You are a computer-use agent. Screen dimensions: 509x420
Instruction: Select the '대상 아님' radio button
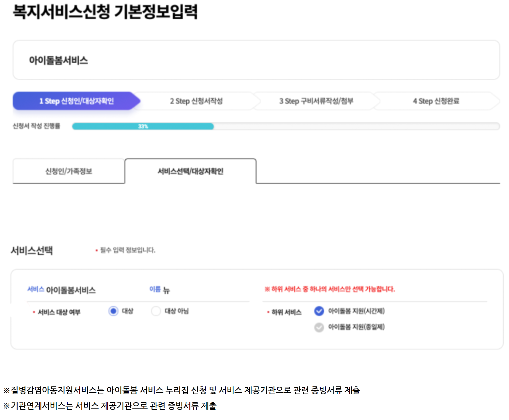point(156,311)
